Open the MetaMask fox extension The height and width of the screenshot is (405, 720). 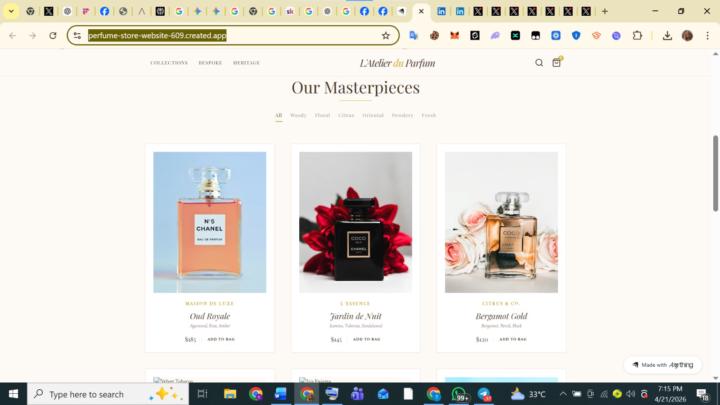click(x=455, y=35)
